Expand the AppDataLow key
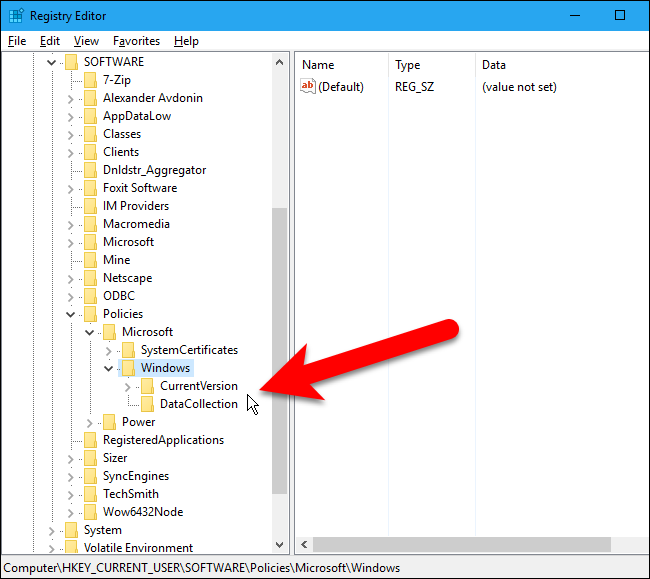 pyautogui.click(x=70, y=117)
